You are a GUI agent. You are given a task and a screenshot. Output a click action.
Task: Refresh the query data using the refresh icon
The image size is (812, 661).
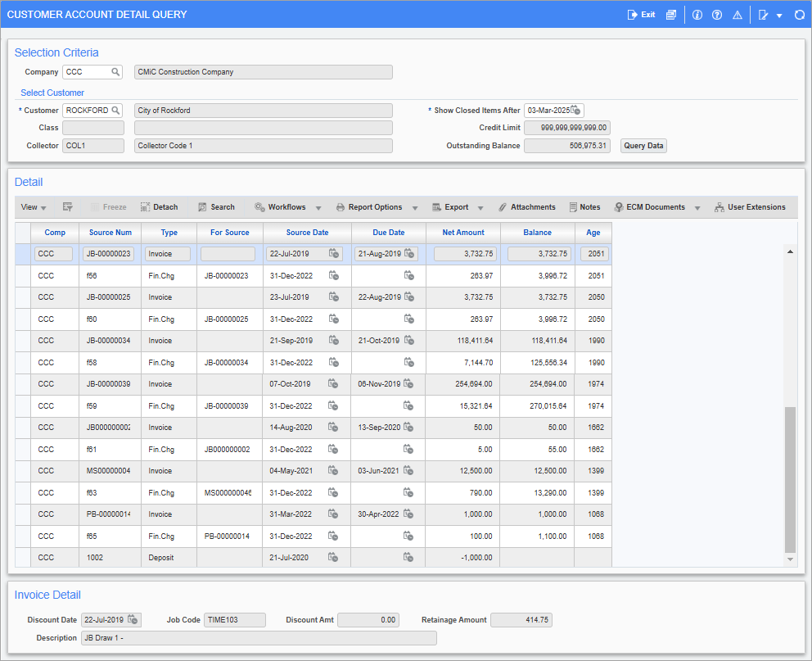coord(800,14)
